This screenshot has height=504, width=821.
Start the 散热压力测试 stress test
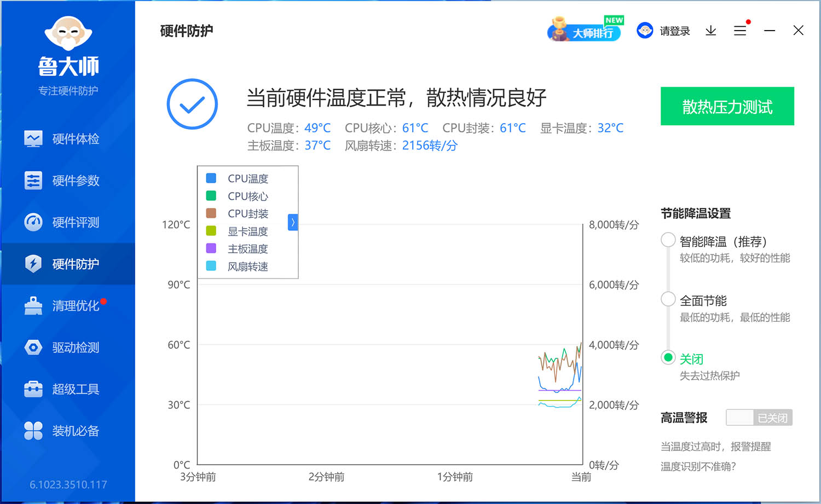click(727, 106)
